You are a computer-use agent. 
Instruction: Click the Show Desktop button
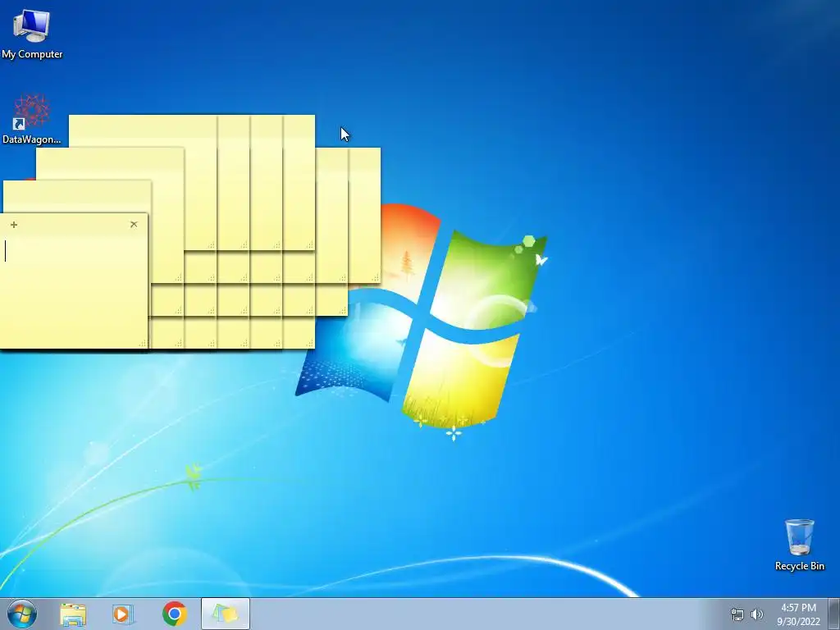[x=834, y=614]
